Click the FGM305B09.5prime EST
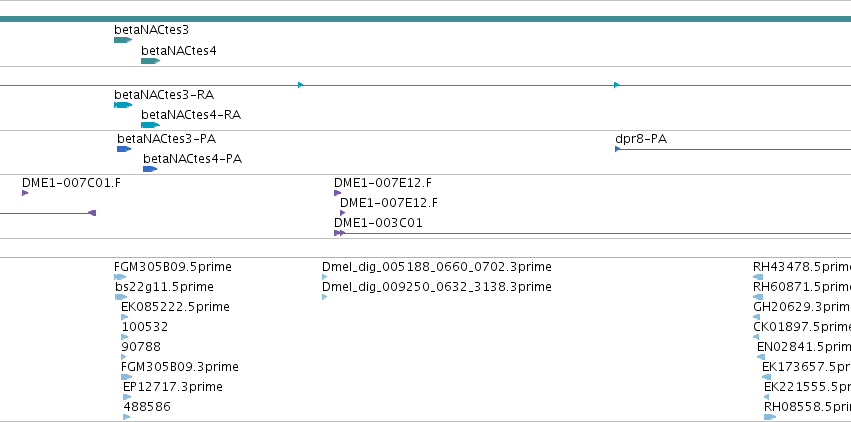Screen dimensions: 851x422 [173, 267]
